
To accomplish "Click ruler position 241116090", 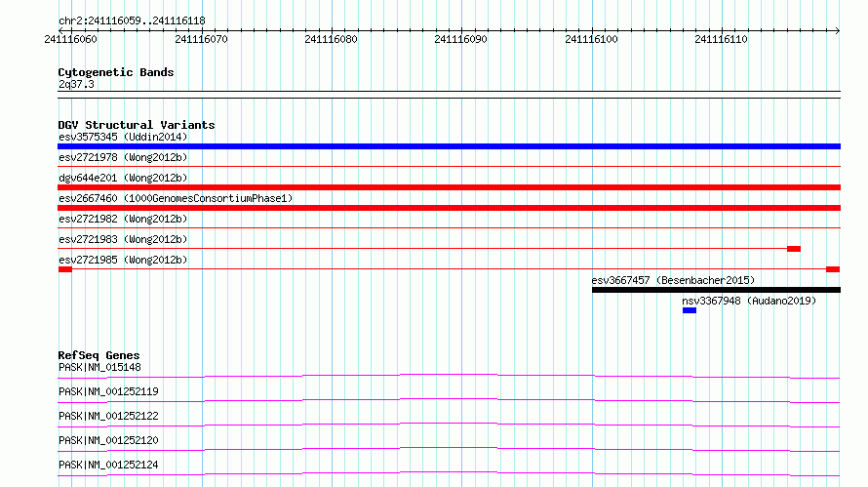I will click(461, 39).
